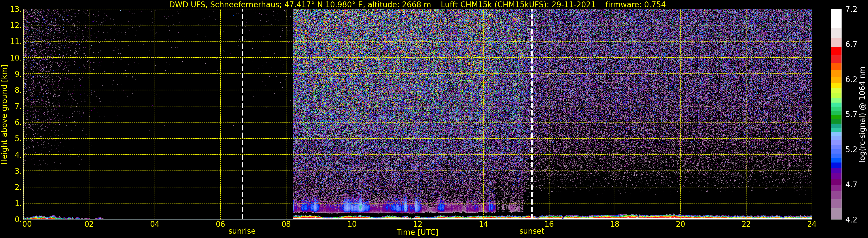Click the time tick label '08'
The width and height of the screenshot is (868, 238).
[x=286, y=224]
